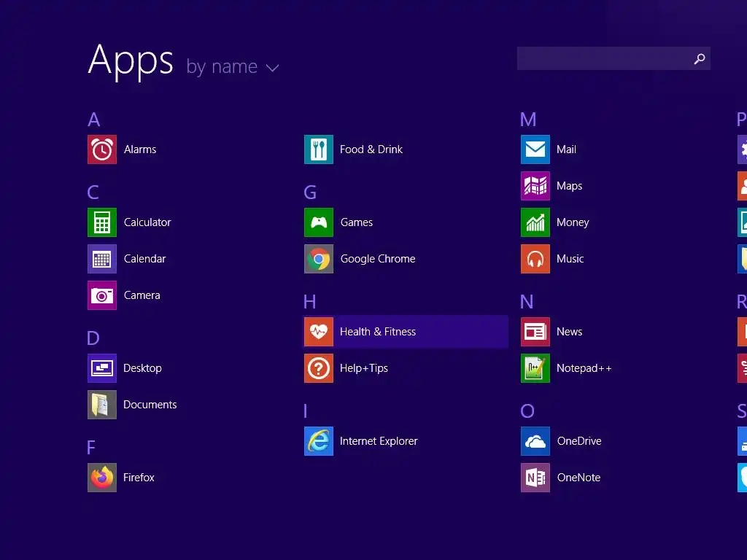Image resolution: width=747 pixels, height=560 pixels.
Task: Open the Mail envelope icon
Action: click(535, 149)
